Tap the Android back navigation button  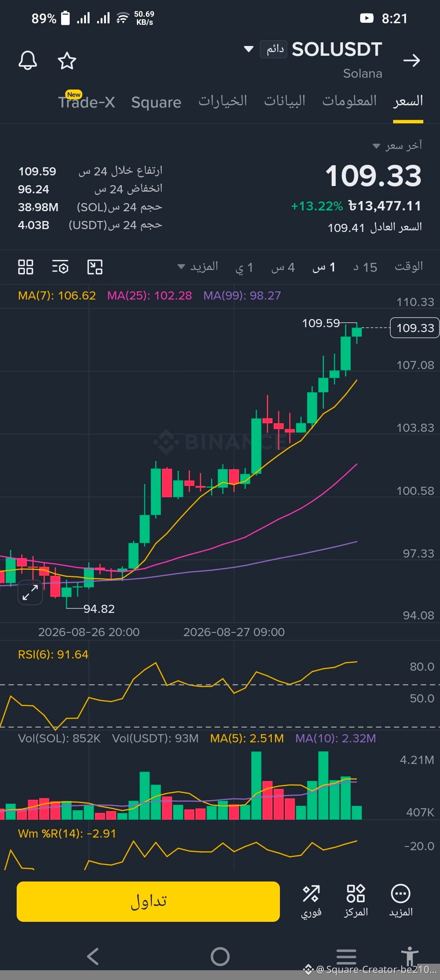pyautogui.click(x=93, y=956)
